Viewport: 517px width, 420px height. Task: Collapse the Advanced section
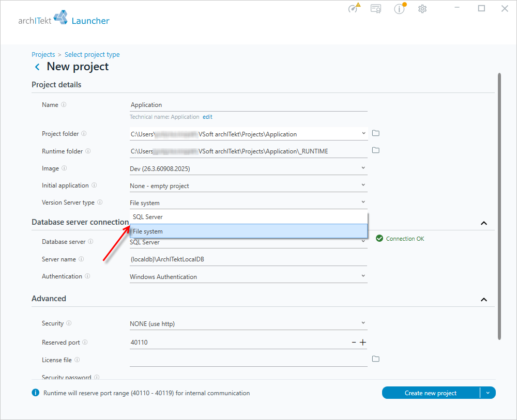[x=484, y=300]
